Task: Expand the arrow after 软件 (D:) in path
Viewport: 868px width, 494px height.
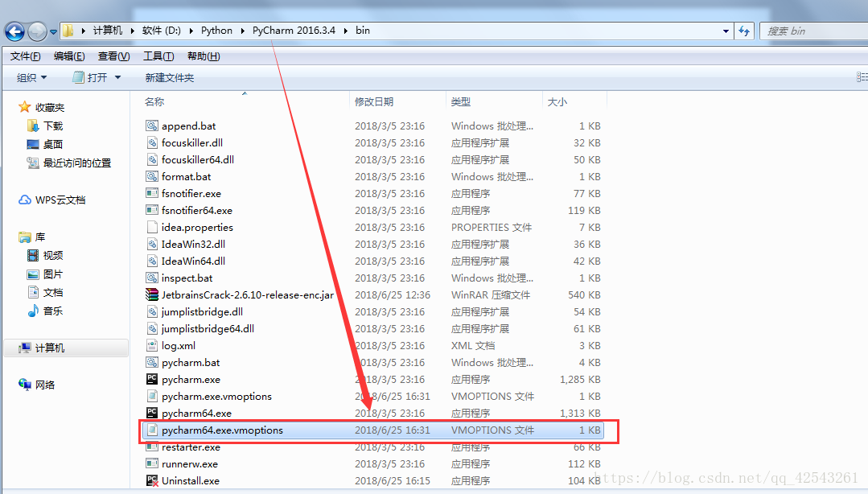Action: (x=191, y=31)
